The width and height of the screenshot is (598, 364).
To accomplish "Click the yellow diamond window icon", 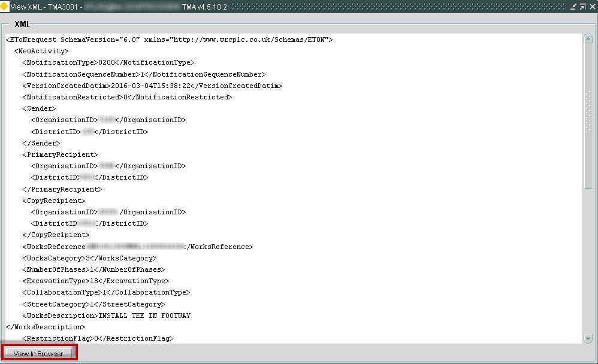I will (x=4, y=7).
